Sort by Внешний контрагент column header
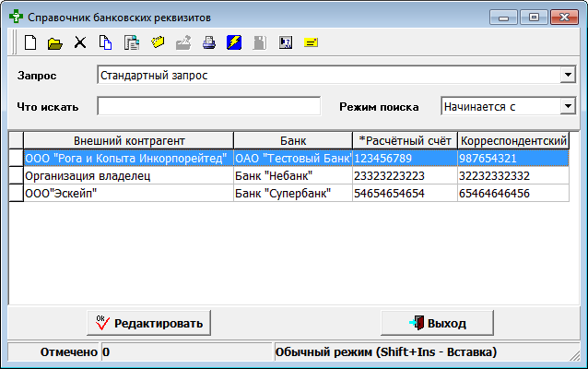 [129, 140]
